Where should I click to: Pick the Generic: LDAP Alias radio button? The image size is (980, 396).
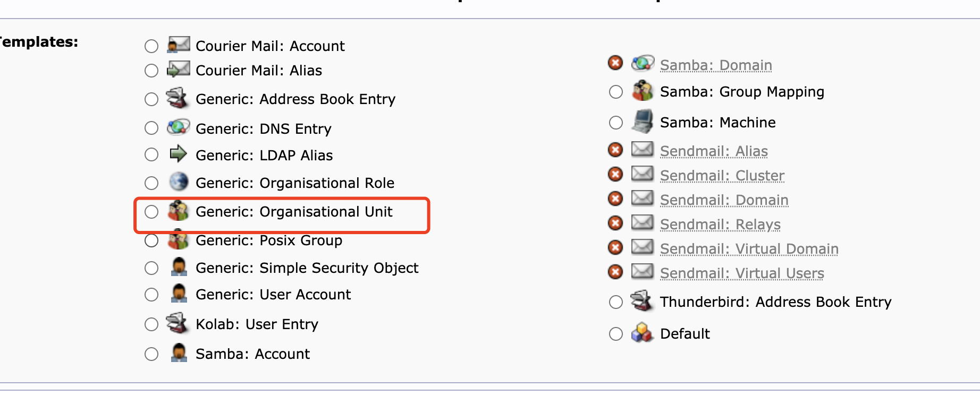tap(151, 154)
